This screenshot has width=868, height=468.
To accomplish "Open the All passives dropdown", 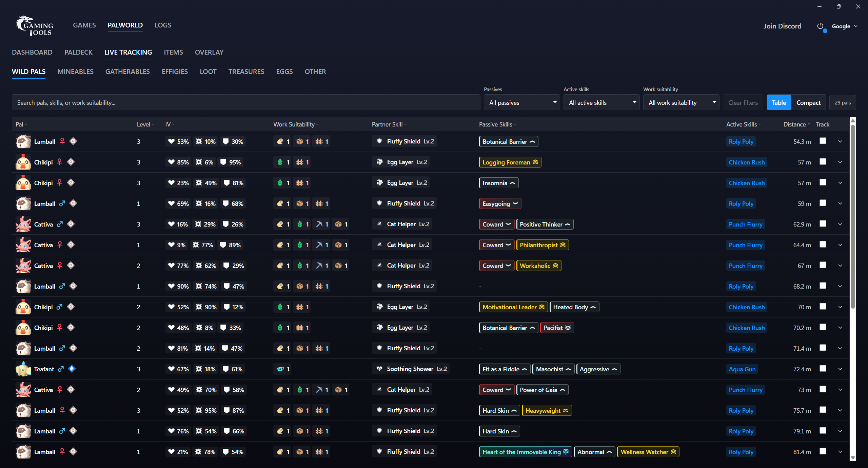I will (x=522, y=102).
